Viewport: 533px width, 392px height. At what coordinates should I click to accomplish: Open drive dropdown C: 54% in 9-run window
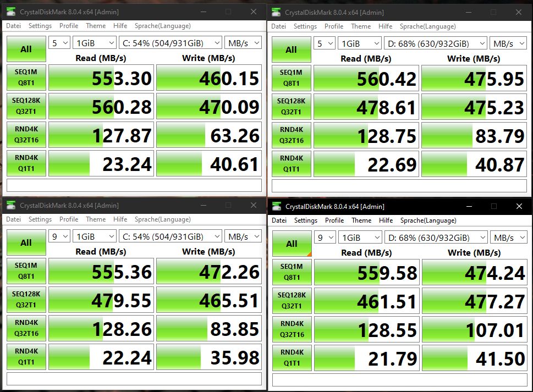171,236
